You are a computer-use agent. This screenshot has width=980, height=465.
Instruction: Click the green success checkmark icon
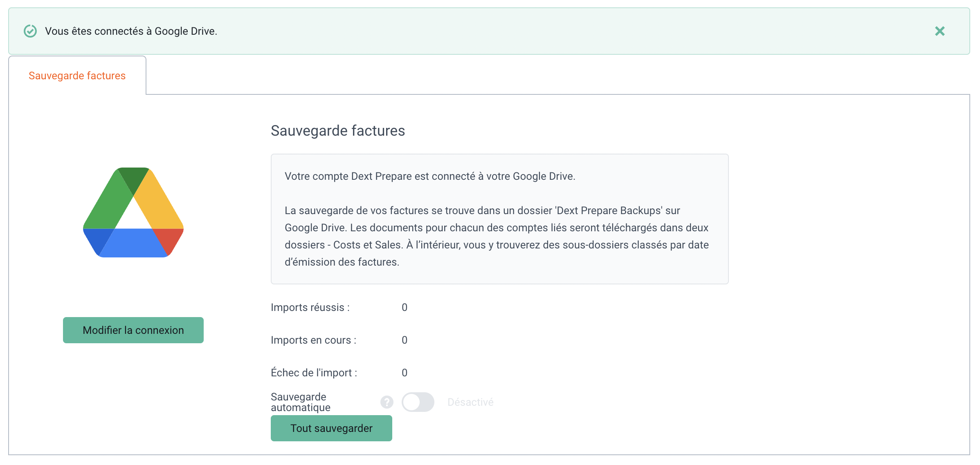click(x=30, y=31)
